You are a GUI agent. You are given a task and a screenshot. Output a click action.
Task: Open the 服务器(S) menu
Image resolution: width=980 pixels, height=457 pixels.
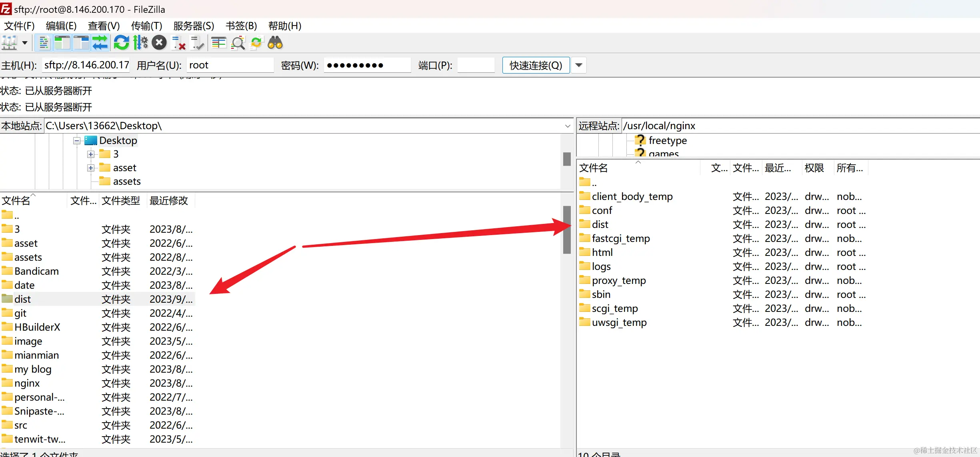tap(194, 26)
